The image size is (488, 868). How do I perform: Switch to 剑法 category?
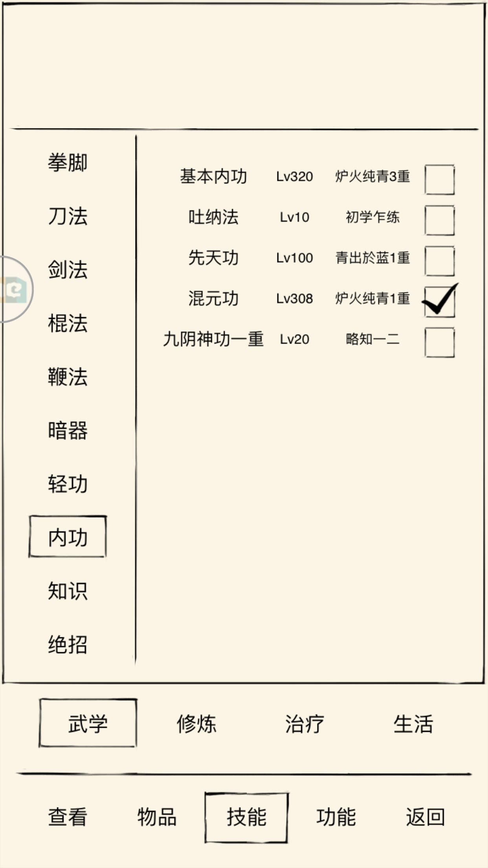pyautogui.click(x=68, y=270)
